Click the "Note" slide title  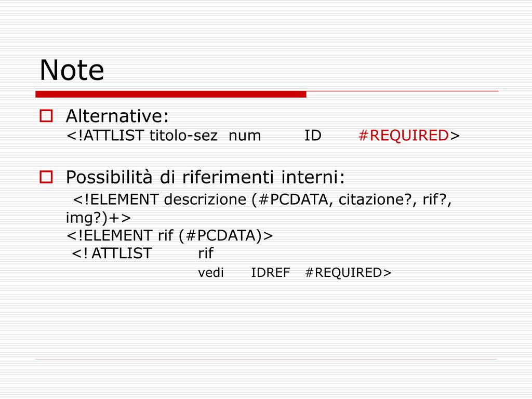pyautogui.click(x=72, y=70)
